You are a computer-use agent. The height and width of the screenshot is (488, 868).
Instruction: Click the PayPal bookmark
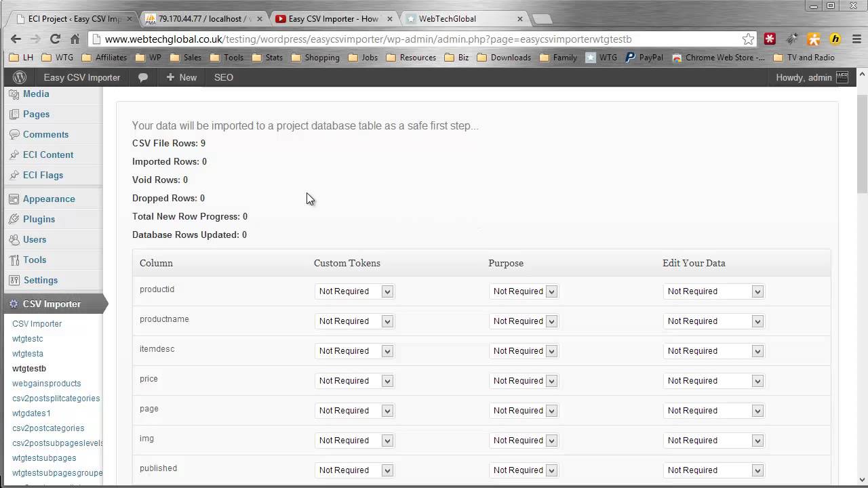tap(644, 58)
